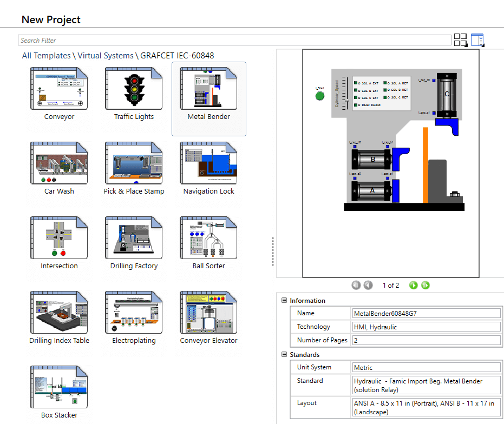This screenshot has height=424, width=504.
Task: Select the Box Stacker template
Action: (60, 392)
